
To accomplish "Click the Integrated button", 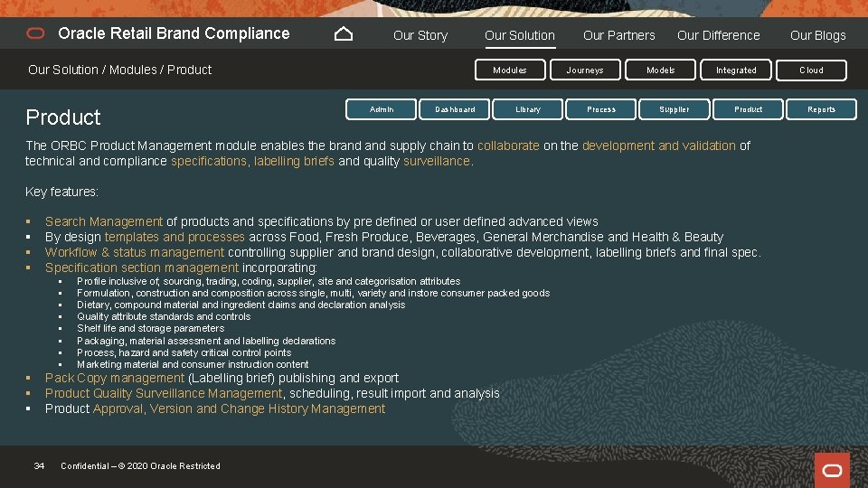I will point(736,70).
